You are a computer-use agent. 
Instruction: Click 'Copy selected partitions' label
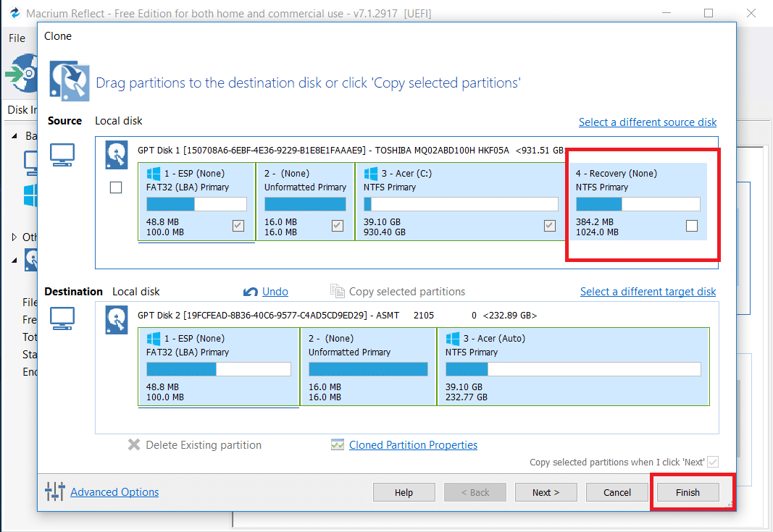pyautogui.click(x=407, y=292)
